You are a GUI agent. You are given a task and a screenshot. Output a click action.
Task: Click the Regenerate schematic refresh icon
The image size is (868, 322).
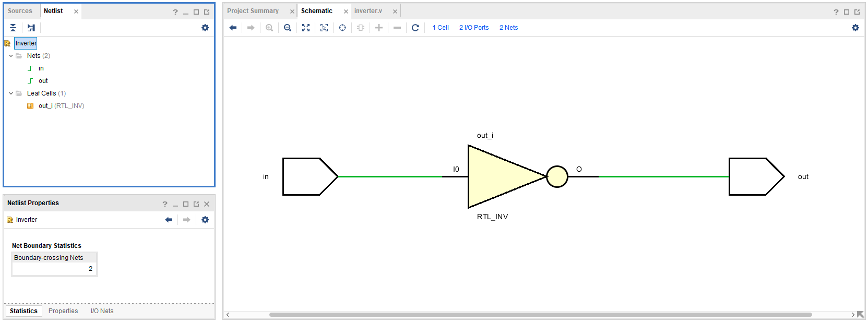click(415, 28)
